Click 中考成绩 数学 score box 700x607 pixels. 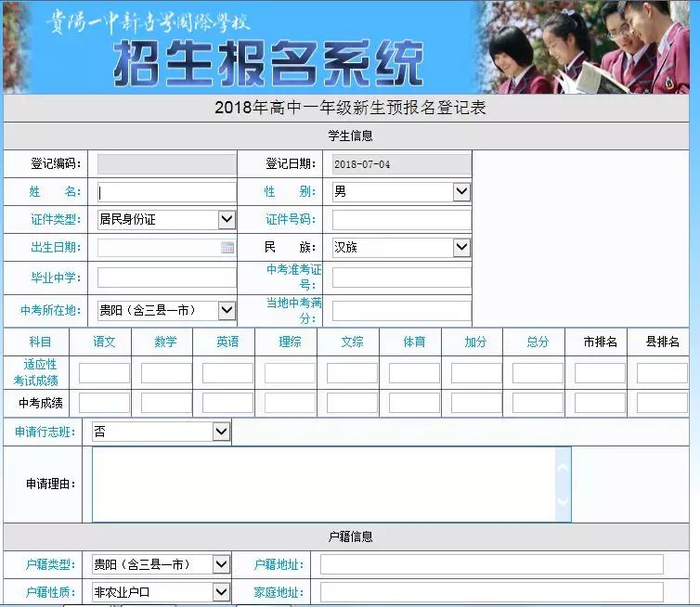(x=166, y=403)
